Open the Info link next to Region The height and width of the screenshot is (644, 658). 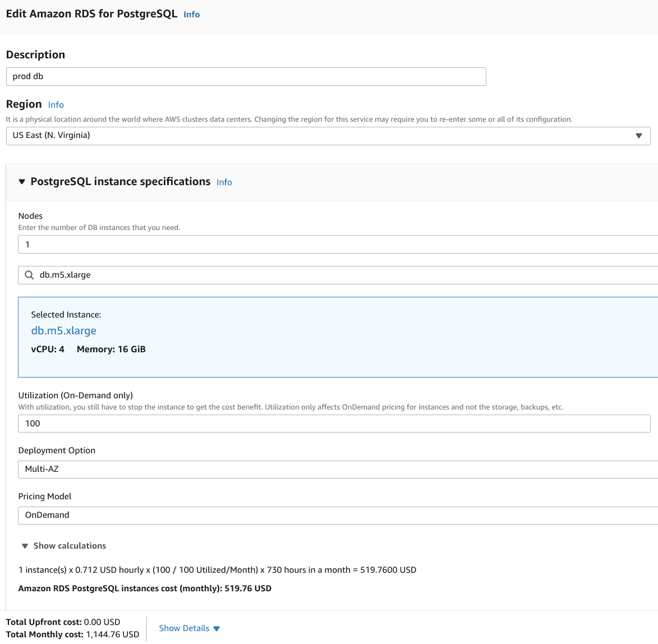(x=56, y=105)
